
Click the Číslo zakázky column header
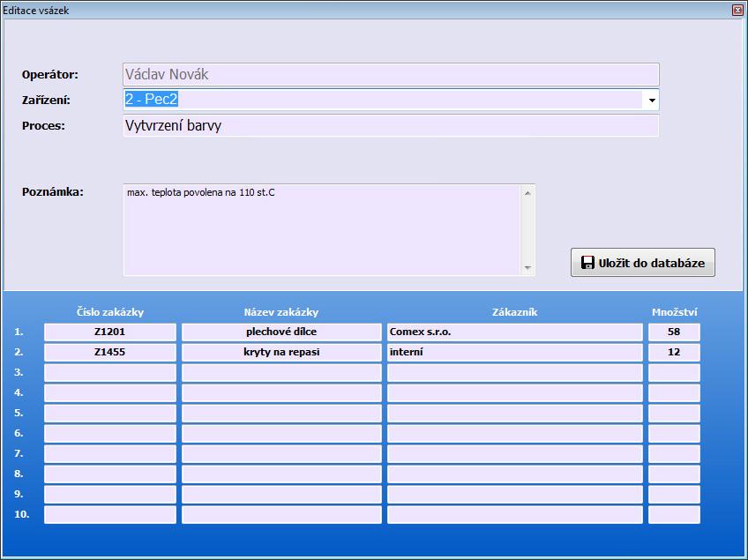click(x=110, y=312)
